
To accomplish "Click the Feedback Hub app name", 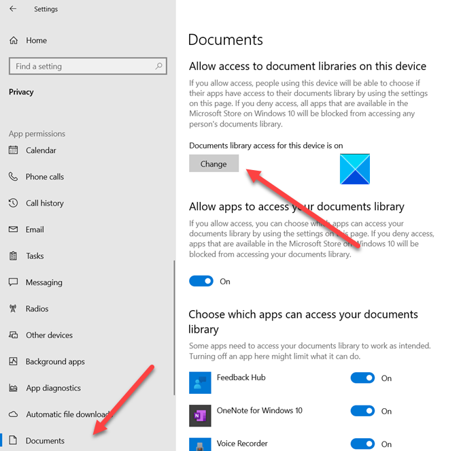I will click(241, 378).
